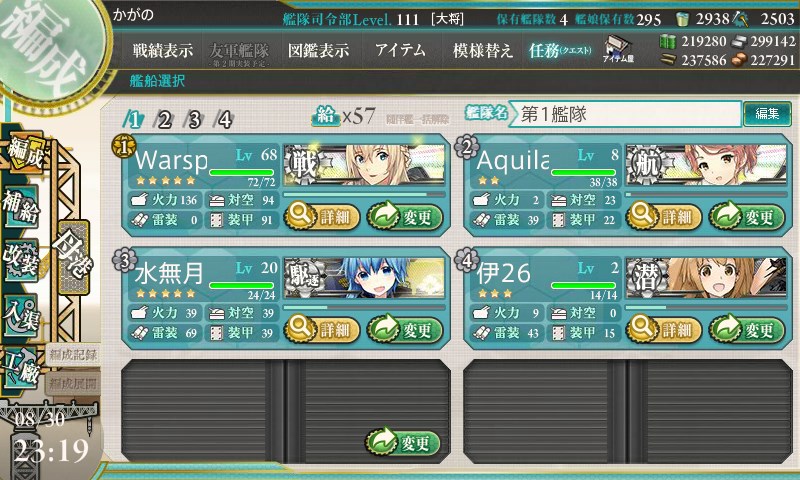Viewport: 800px width, 480px height.
Task: Switch to fleet tab 3
Action: [x=194, y=119]
